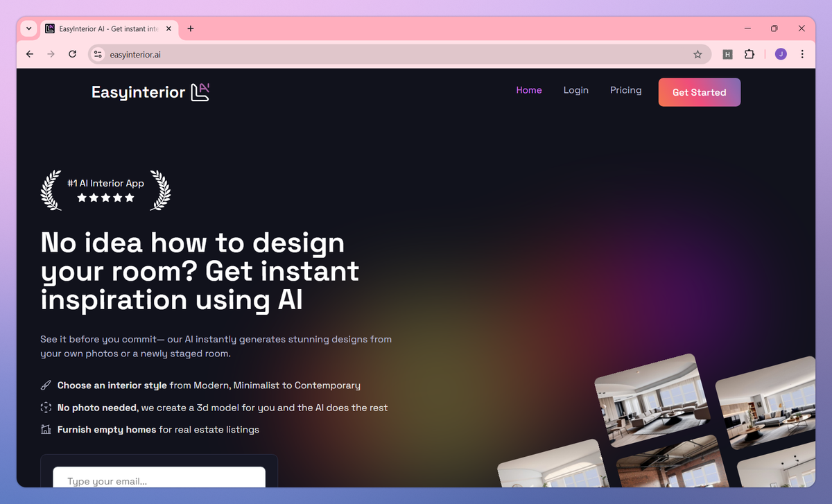Click 'Choose an interior style' text
The image size is (832, 504).
tap(112, 385)
